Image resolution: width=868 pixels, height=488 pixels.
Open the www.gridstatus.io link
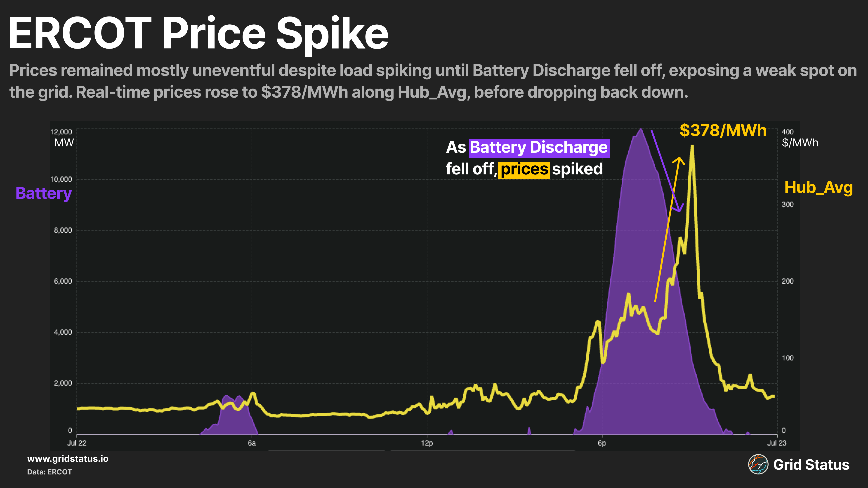[x=68, y=459]
